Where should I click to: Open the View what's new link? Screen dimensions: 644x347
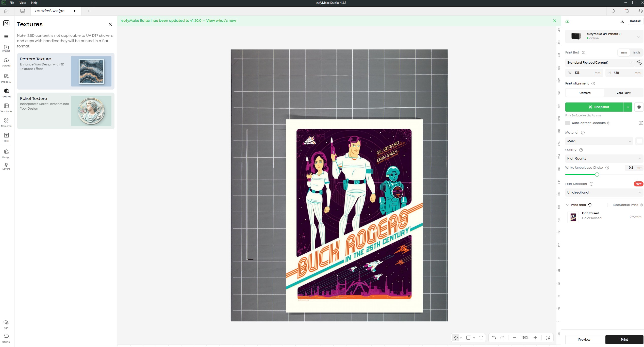[x=221, y=21]
